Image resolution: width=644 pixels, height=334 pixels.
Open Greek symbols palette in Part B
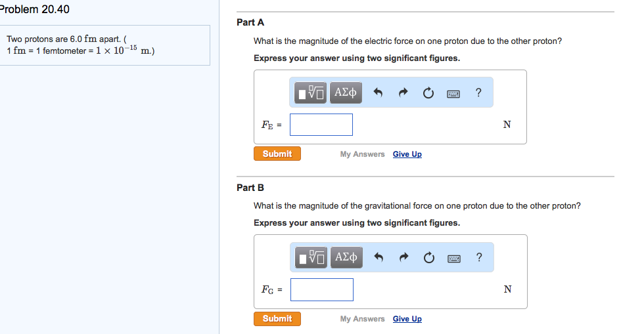click(x=345, y=257)
